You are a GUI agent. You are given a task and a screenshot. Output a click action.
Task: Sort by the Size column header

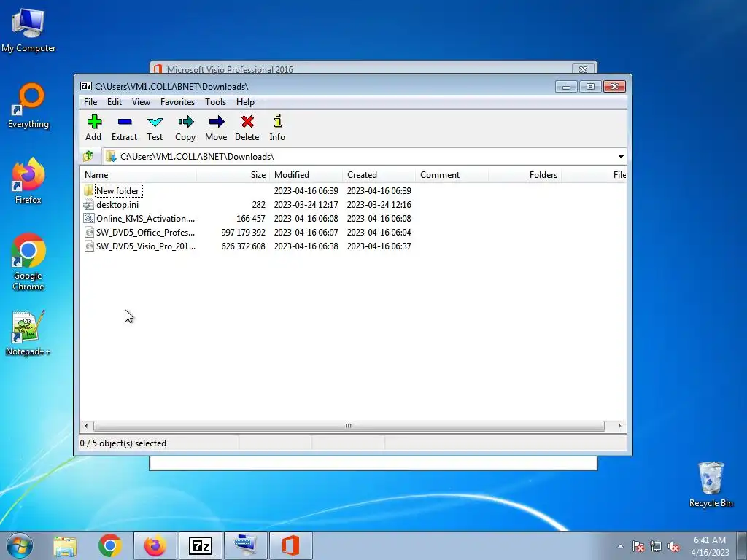click(233, 175)
